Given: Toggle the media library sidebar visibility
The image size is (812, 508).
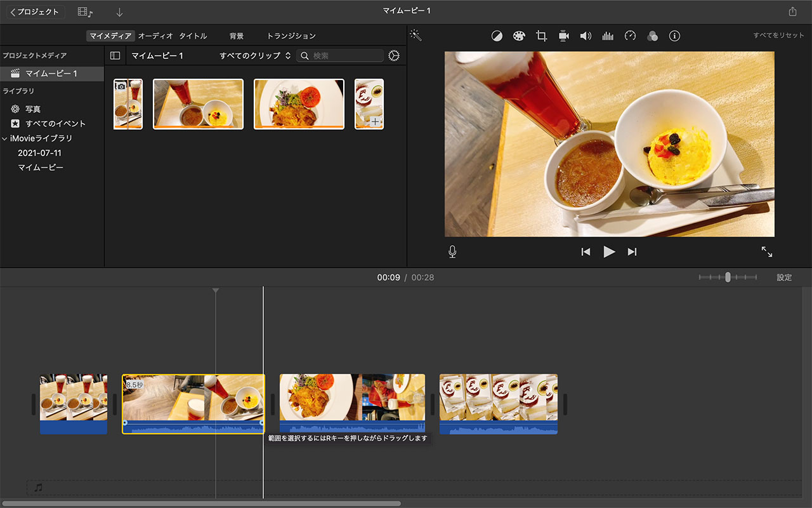Looking at the screenshot, I should tap(115, 56).
